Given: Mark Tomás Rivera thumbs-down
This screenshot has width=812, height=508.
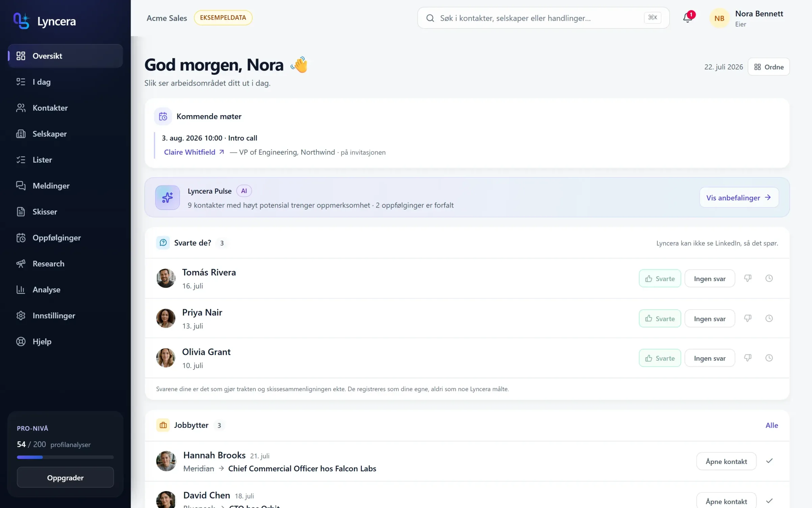Looking at the screenshot, I should pyautogui.click(x=748, y=278).
